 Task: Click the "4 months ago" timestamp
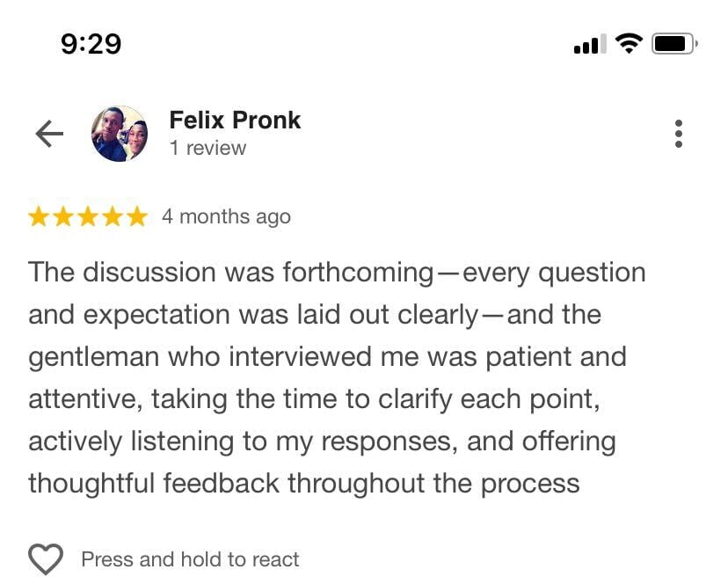[226, 216]
